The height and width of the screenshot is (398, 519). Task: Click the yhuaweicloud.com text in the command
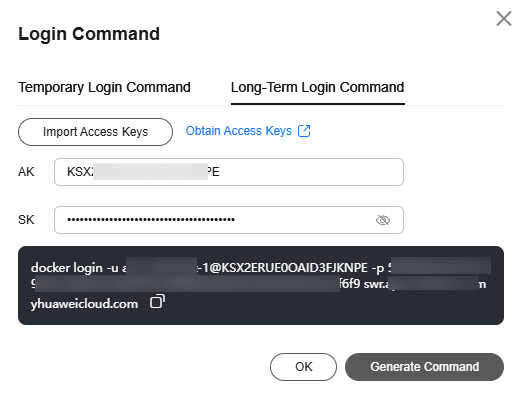[x=84, y=304]
